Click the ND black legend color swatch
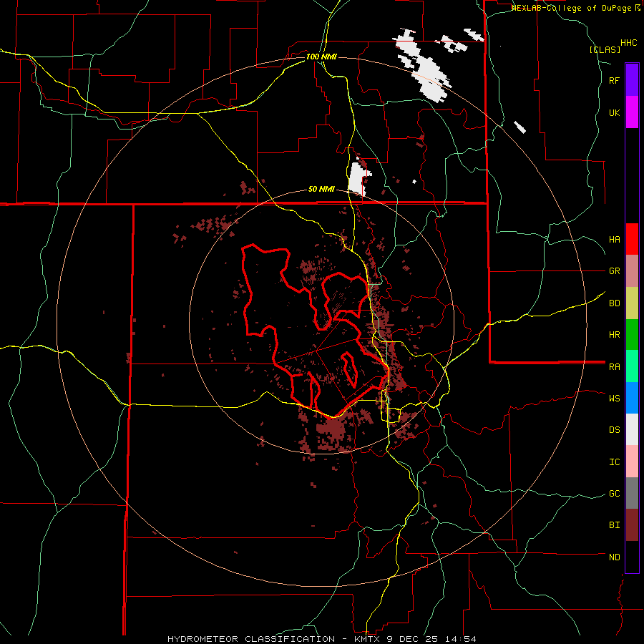The width and height of the screenshot is (644, 644). pos(632,557)
